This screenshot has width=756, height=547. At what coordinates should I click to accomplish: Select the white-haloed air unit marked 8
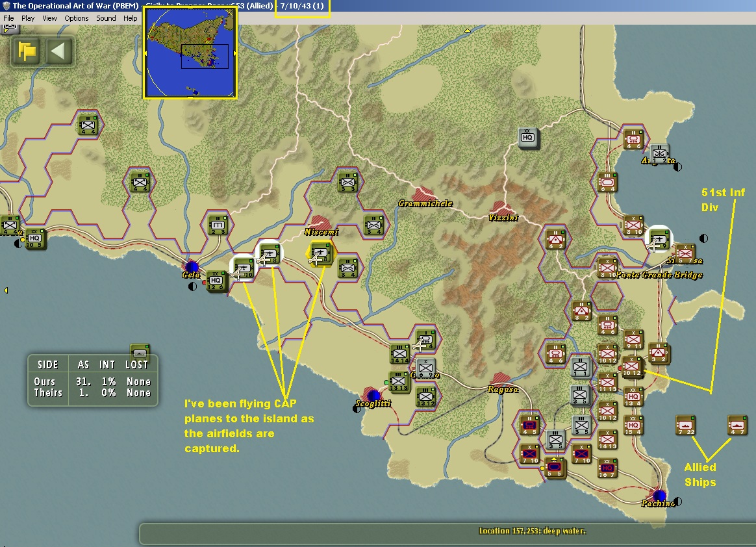coord(270,255)
